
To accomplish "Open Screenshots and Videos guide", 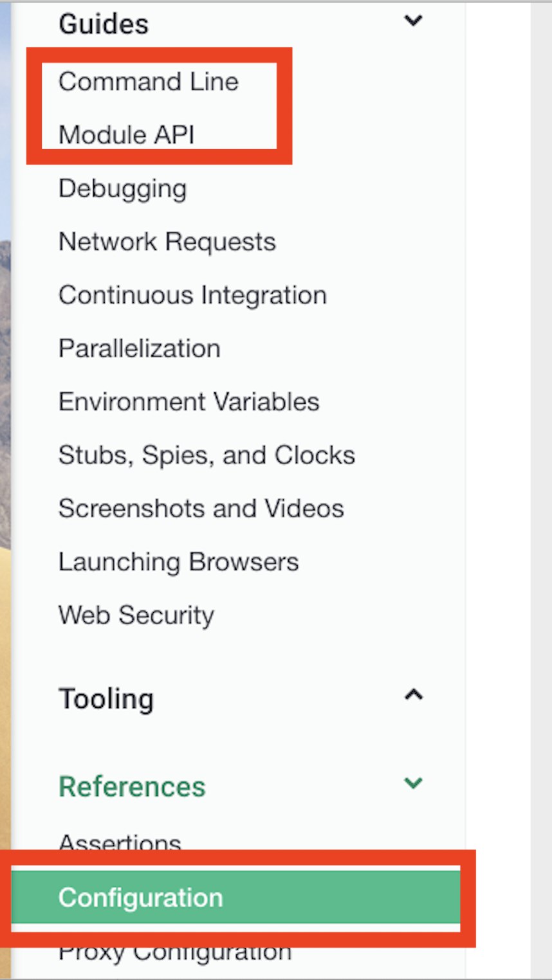I will pyautogui.click(x=201, y=509).
